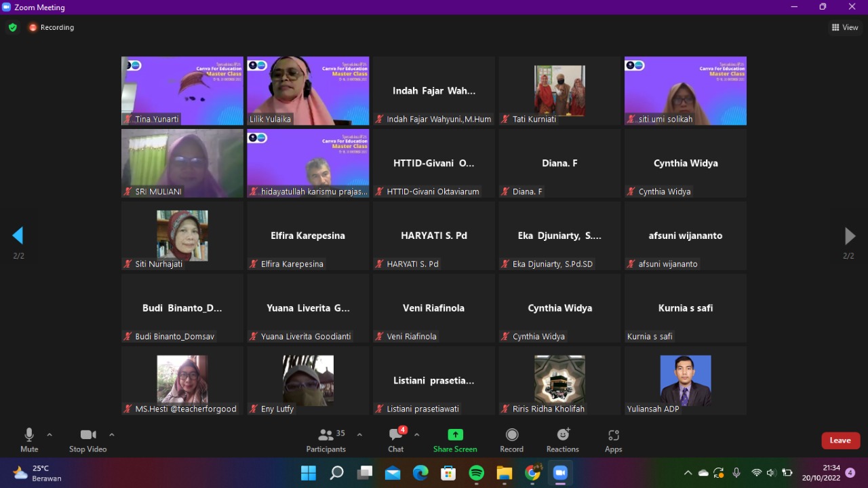Expand audio options arrow beside Mute

click(50, 434)
